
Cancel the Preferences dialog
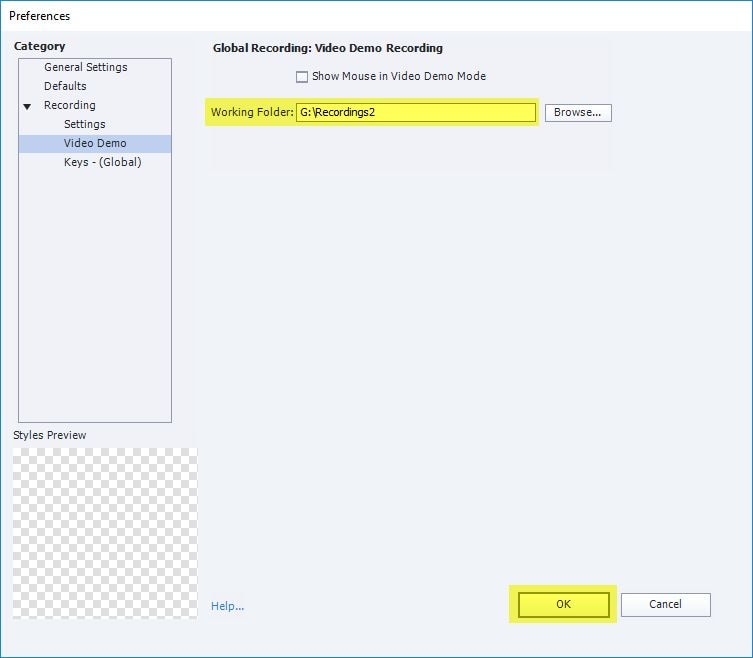click(665, 604)
